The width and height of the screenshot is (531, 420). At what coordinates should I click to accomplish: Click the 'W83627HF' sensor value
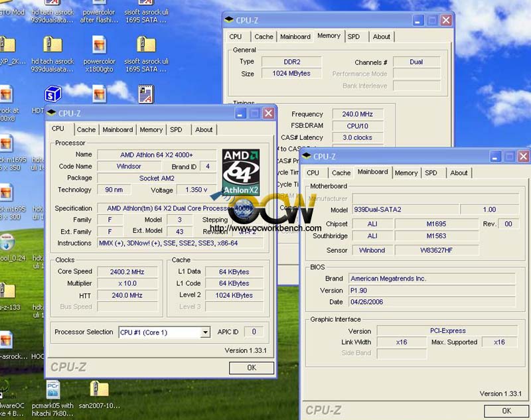[x=437, y=250]
